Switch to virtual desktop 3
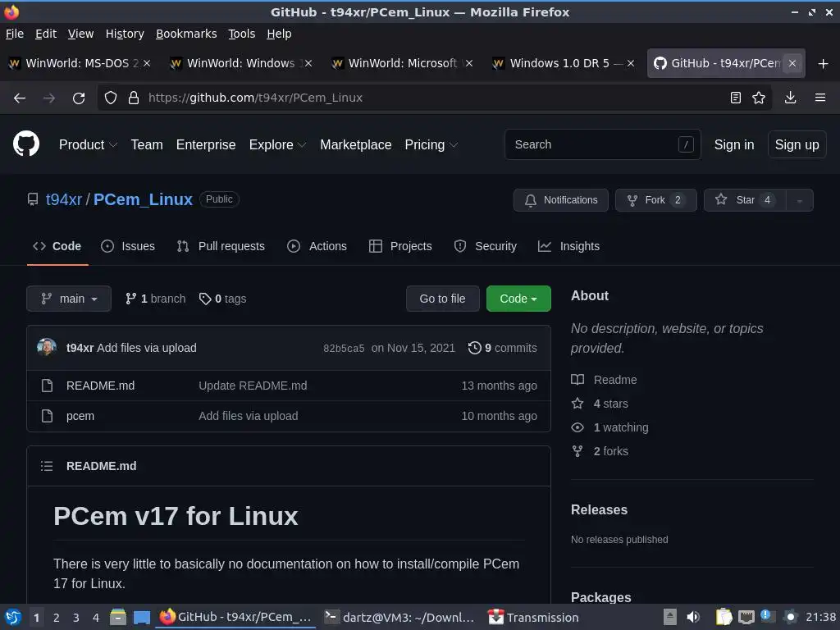Image resolution: width=840 pixels, height=630 pixels. [x=75, y=618]
